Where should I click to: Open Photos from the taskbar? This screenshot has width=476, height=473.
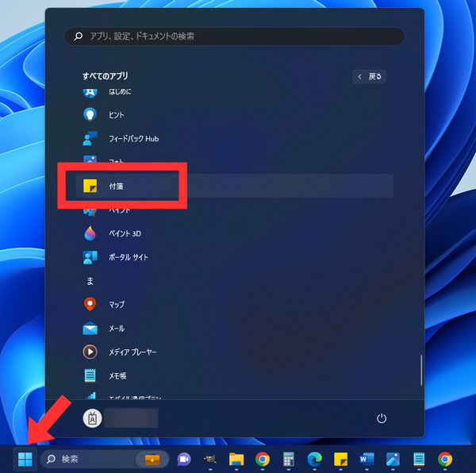coord(393,459)
